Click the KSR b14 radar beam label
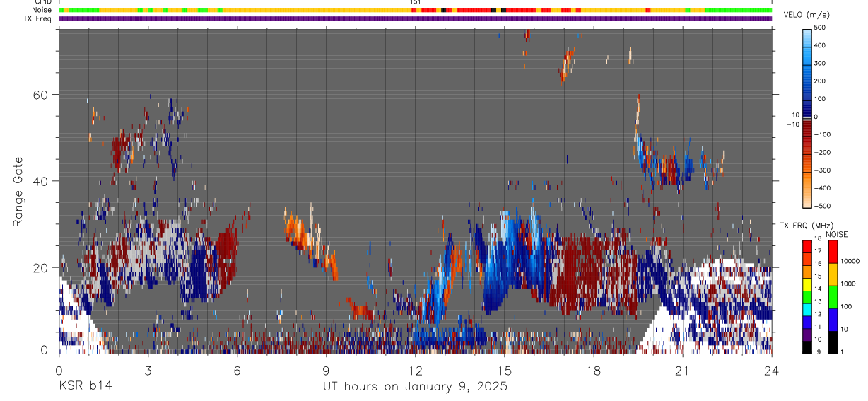Viewport: 868px width, 401px height. [x=84, y=386]
